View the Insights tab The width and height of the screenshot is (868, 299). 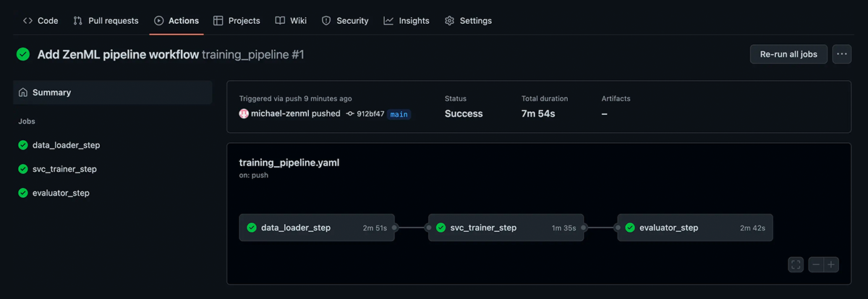coord(407,21)
